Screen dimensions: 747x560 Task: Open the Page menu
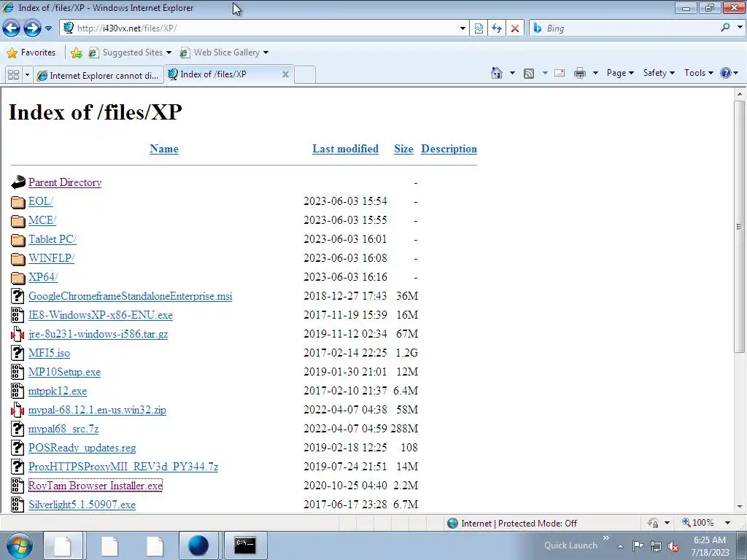[620, 73]
